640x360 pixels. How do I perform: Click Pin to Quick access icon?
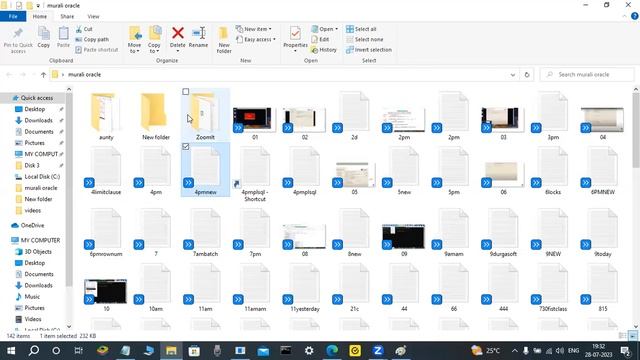(18, 39)
